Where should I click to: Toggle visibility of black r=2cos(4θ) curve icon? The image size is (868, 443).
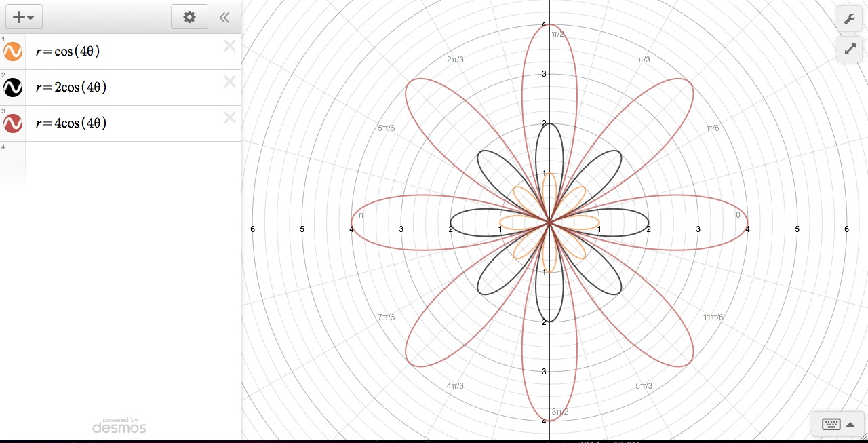(x=13, y=88)
